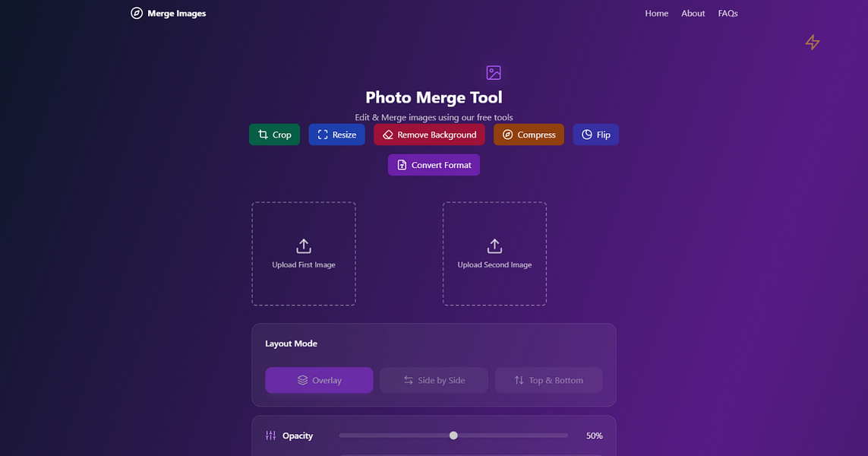The height and width of the screenshot is (456, 868).
Task: Click the lightning bolt icon at top right
Action: coord(812,43)
